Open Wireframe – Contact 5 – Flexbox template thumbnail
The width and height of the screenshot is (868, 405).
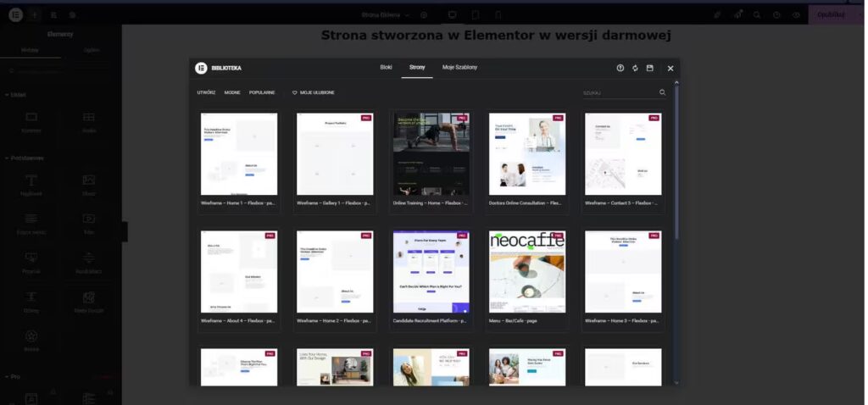[623, 154]
